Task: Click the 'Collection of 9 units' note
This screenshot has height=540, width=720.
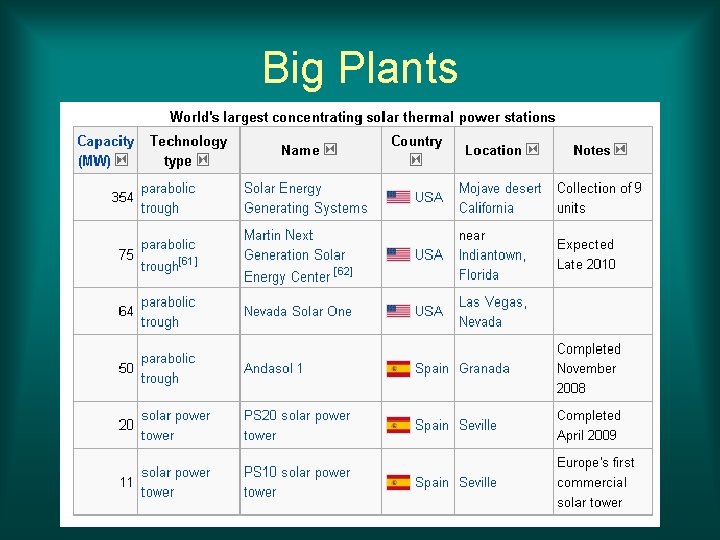Action: coord(599,198)
